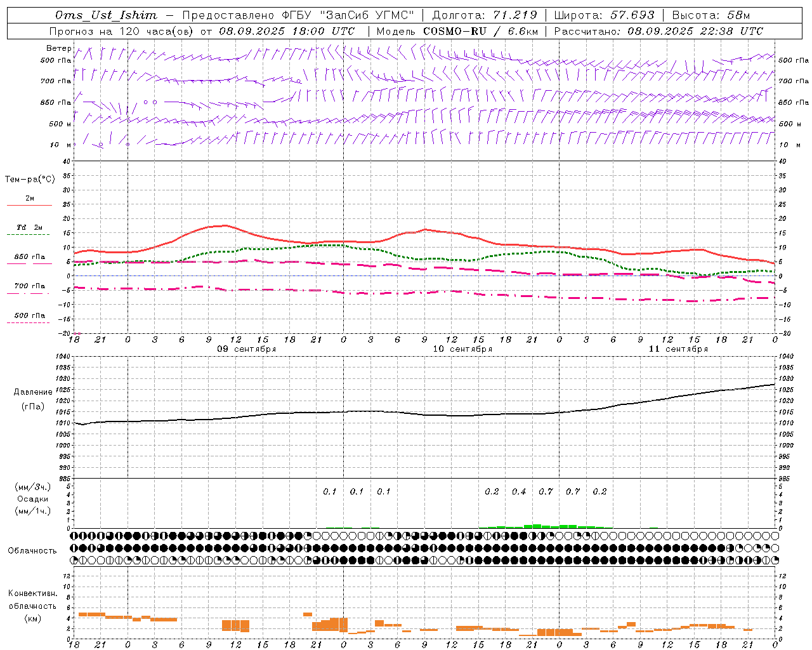Click the 2м temperature legend entry

pos(30,201)
